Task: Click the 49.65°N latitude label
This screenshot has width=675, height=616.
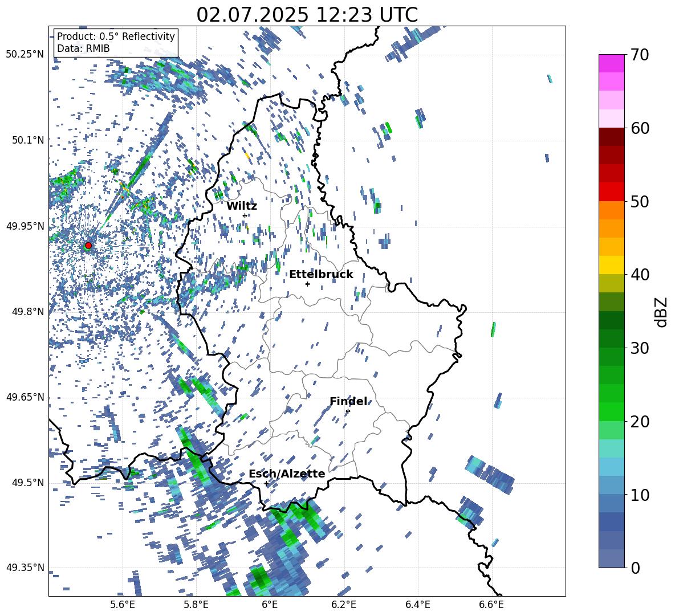Action: [25, 397]
